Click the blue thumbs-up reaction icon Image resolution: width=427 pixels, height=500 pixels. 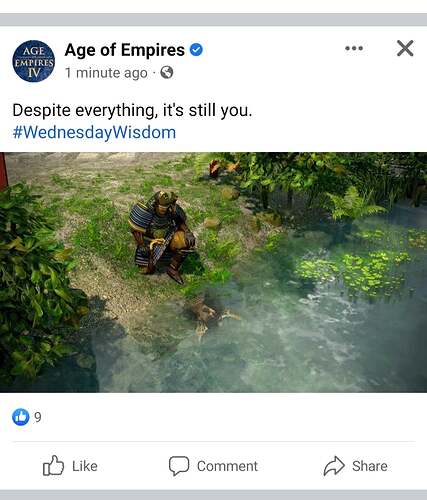[21, 417]
